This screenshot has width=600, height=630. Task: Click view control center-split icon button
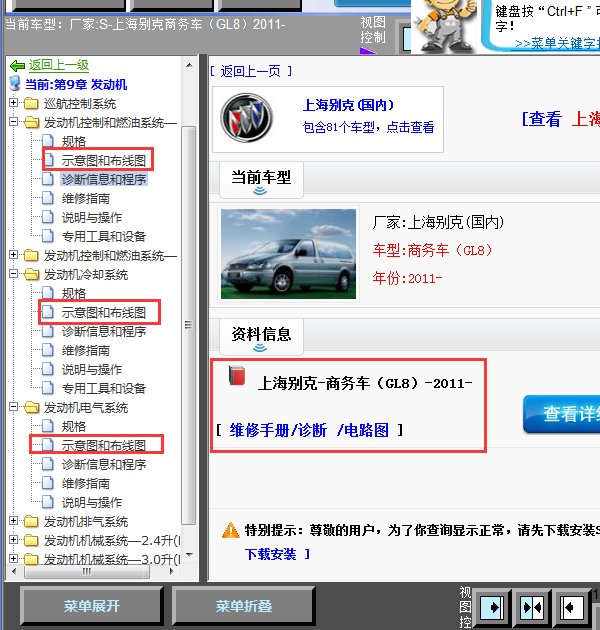click(532, 607)
